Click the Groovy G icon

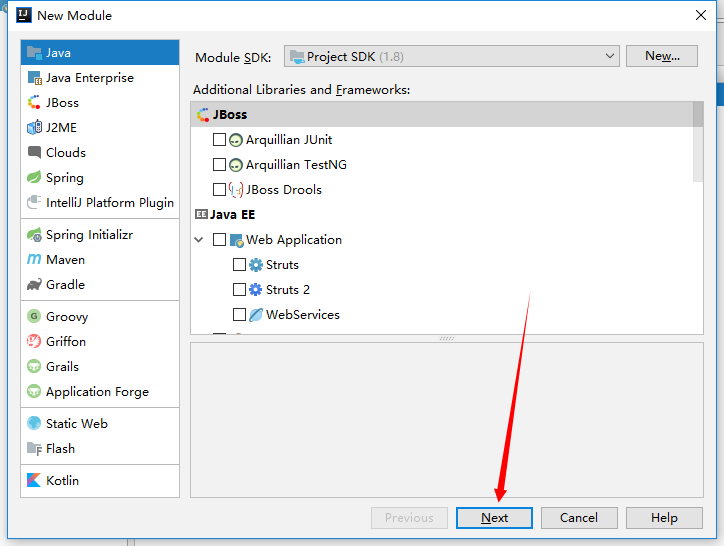coord(34,316)
